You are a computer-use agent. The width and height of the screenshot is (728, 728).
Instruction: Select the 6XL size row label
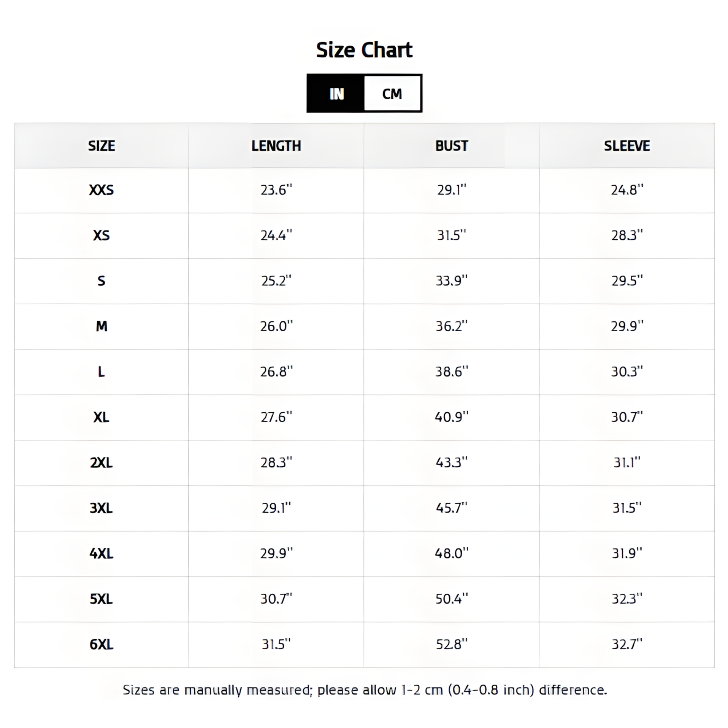pyautogui.click(x=101, y=644)
